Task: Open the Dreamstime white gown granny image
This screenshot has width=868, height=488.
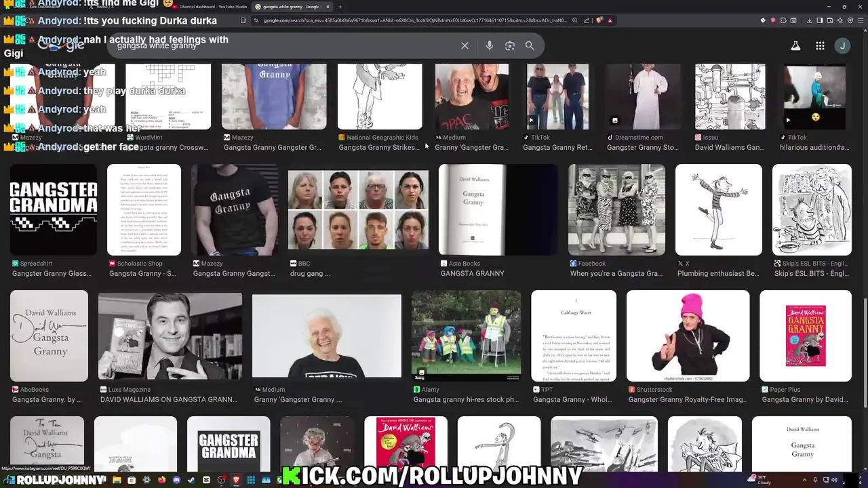Action: 643,96
